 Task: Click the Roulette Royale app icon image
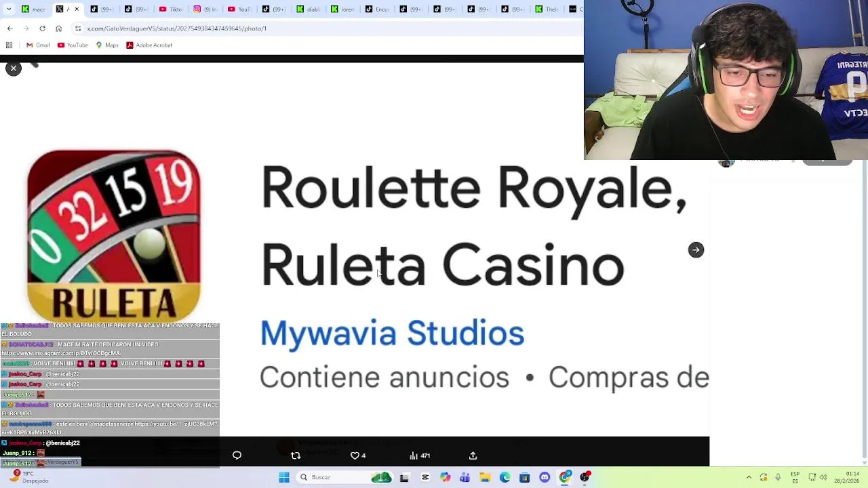(x=114, y=236)
